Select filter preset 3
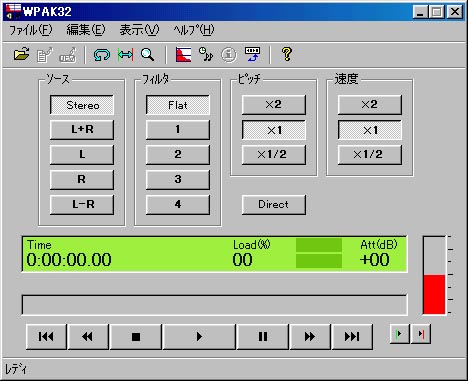Viewport: 468px width, 381px height. coord(178,180)
